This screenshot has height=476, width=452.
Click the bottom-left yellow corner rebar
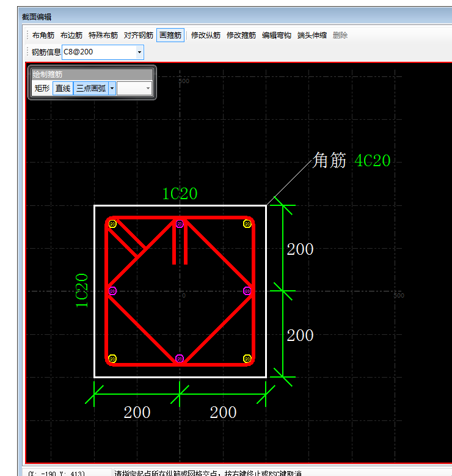[112, 359]
